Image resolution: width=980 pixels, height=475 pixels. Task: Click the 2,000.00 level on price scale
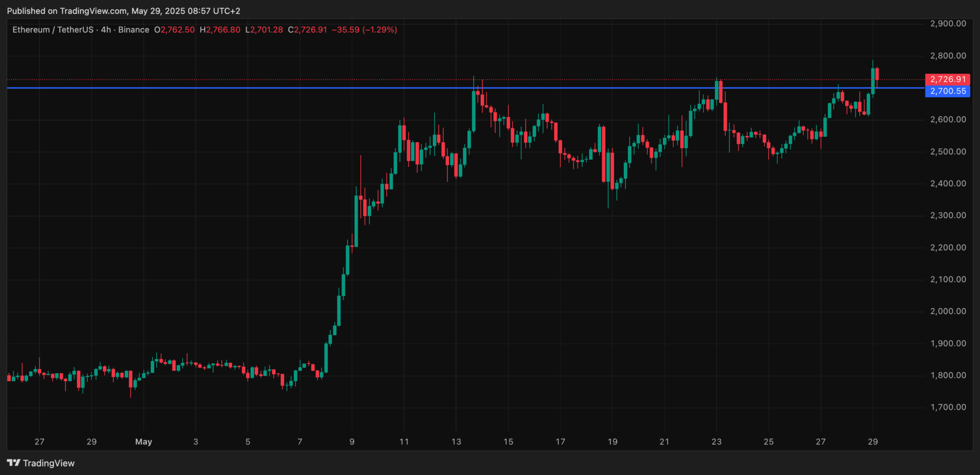point(948,311)
